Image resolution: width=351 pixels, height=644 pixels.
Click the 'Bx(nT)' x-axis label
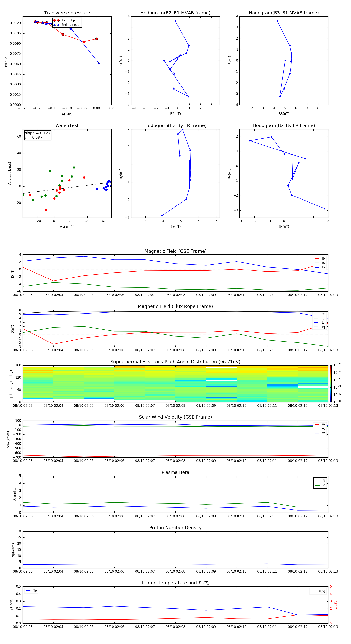(284, 227)
